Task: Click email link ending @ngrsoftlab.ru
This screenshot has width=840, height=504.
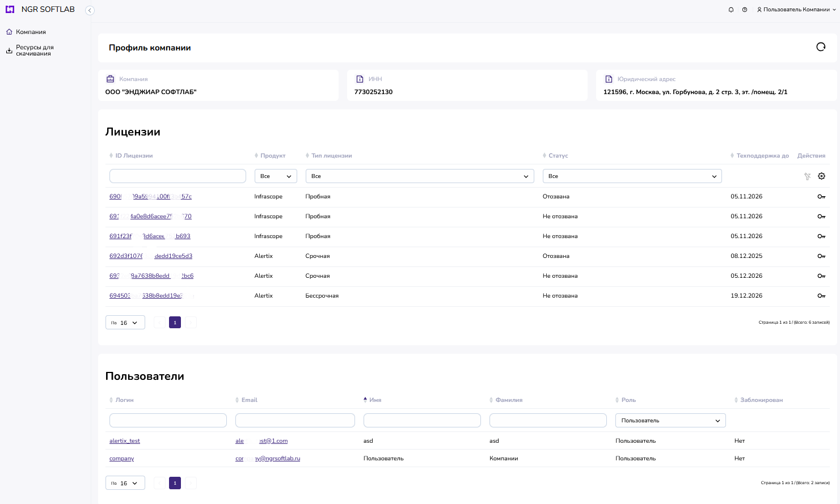Action: [268, 459]
